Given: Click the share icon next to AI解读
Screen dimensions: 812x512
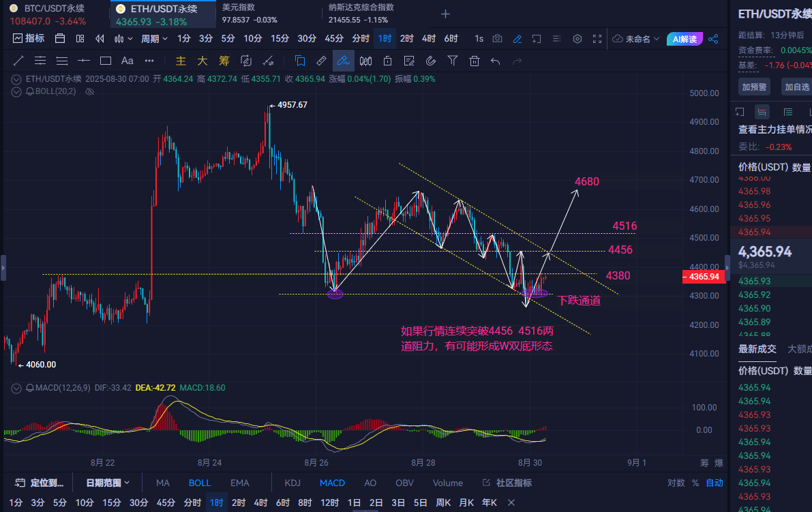Looking at the screenshot, I should click(x=713, y=39).
